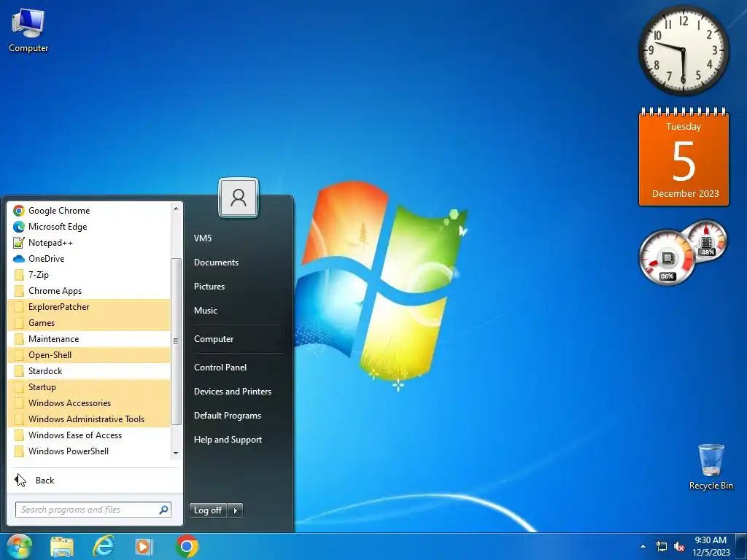Expand the Open-Shell folder
Screen dimensions: 747x560
89,355
